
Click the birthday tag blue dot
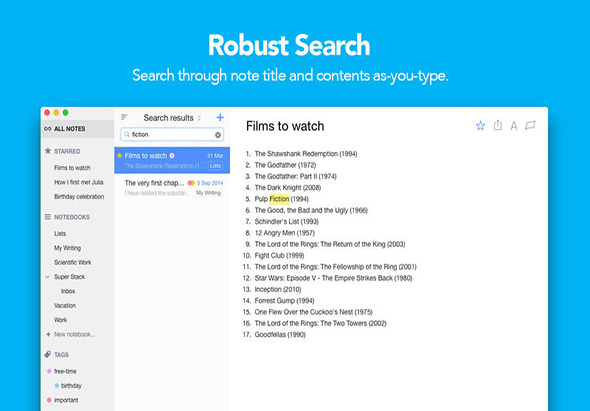pyautogui.click(x=56, y=385)
